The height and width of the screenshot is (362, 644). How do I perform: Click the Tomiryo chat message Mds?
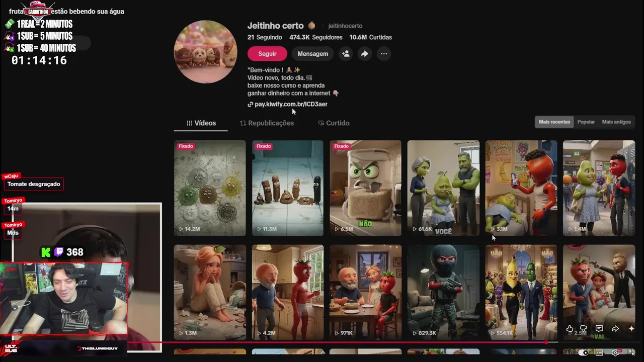coord(13,233)
